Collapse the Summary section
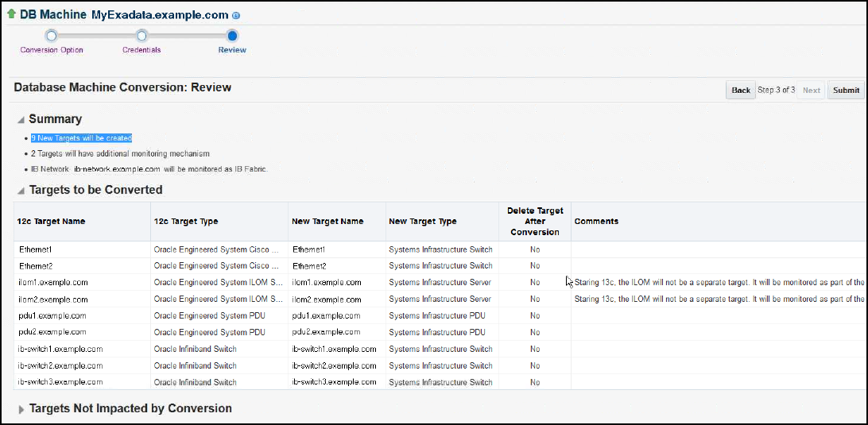This screenshot has height=425, width=868. pos(21,119)
